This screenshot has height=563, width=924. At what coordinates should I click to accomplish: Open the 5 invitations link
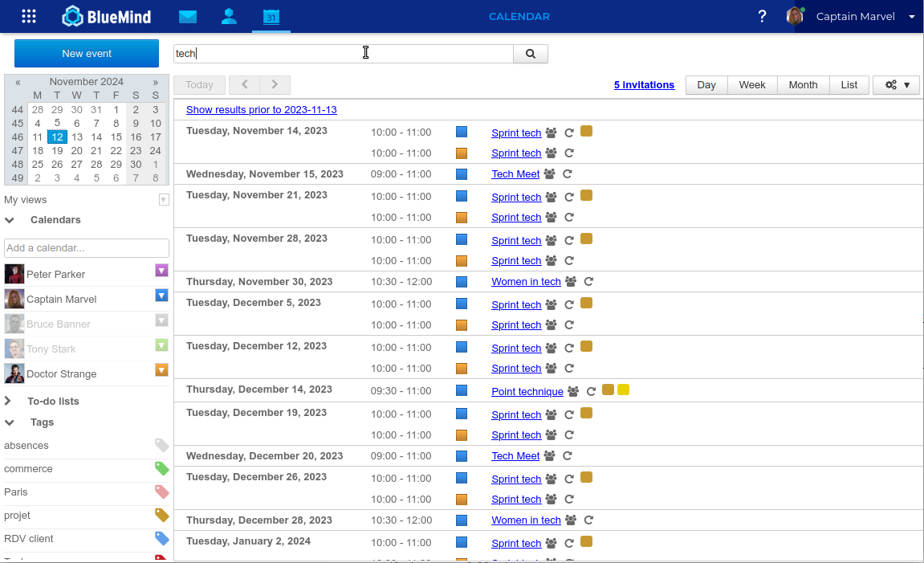click(x=644, y=85)
